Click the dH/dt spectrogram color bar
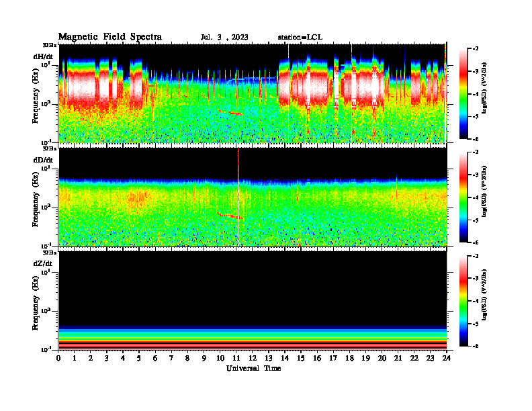Screen dimensions: 532x411 [x=463, y=93]
